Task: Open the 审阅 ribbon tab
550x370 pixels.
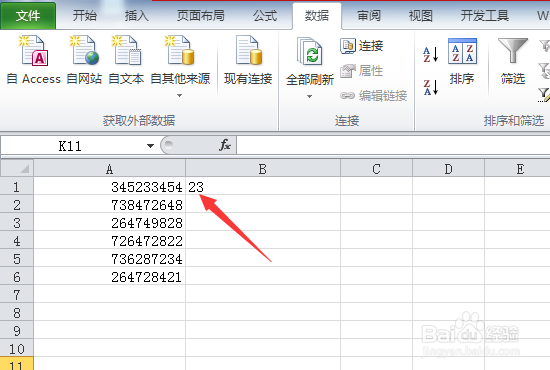Action: click(x=369, y=16)
